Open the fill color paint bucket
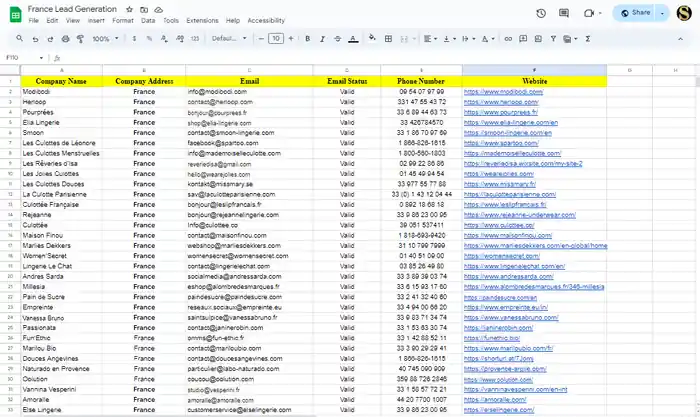Viewport: 700px width, 417px height. pyautogui.click(x=372, y=38)
